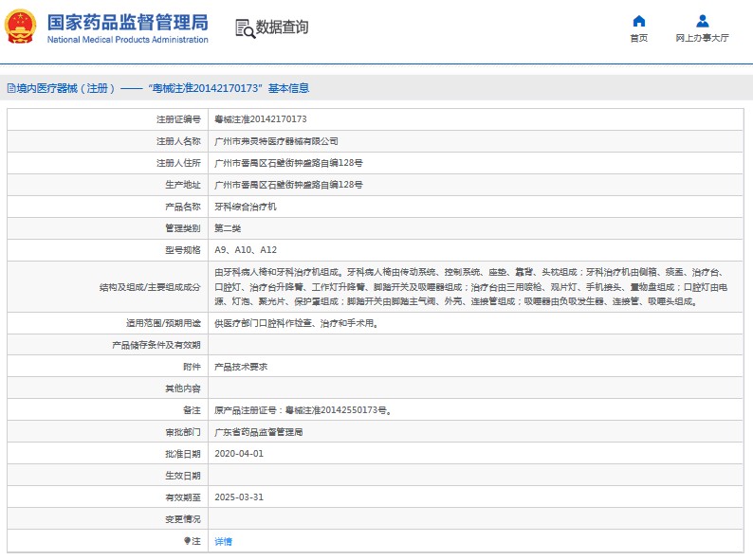Go to 首页 via its text label

[638, 38]
